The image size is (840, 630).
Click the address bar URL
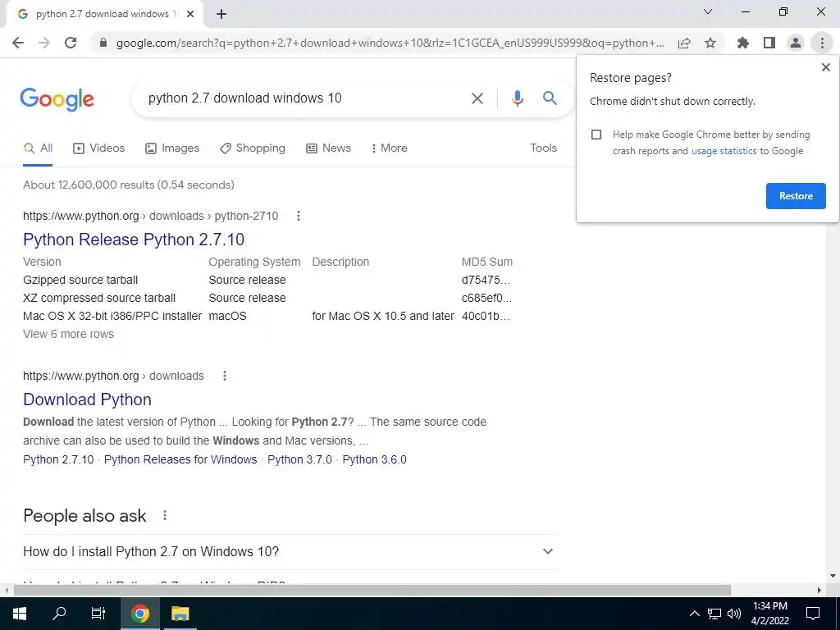390,43
